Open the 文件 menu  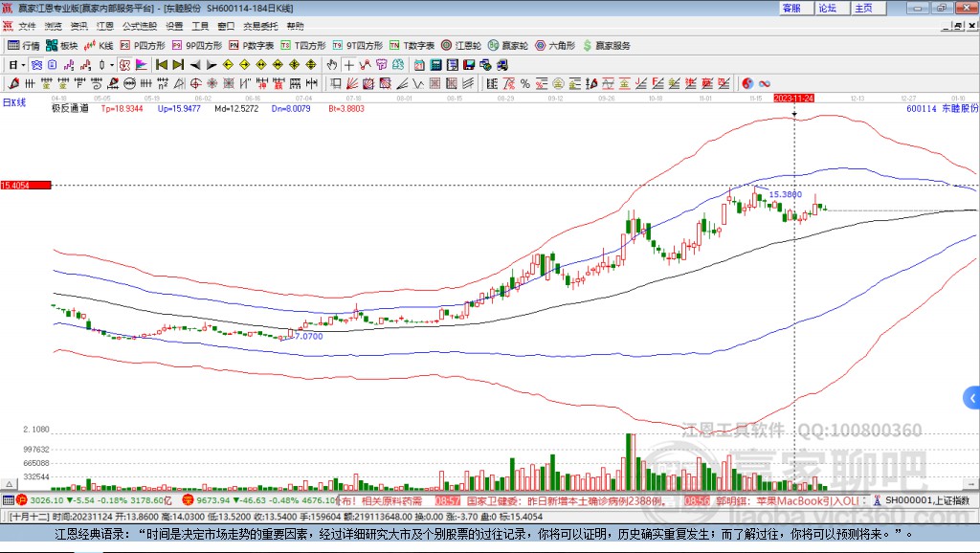pyautogui.click(x=27, y=26)
